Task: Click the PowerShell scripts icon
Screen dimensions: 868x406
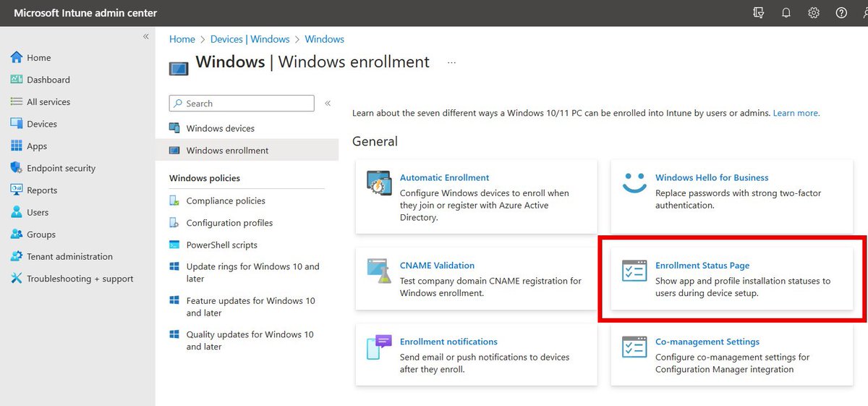Action: click(174, 245)
